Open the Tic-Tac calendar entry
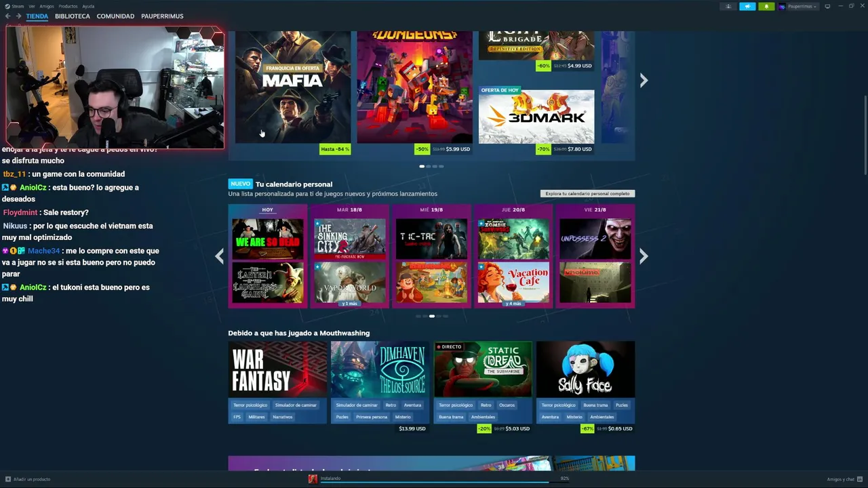 (432, 239)
